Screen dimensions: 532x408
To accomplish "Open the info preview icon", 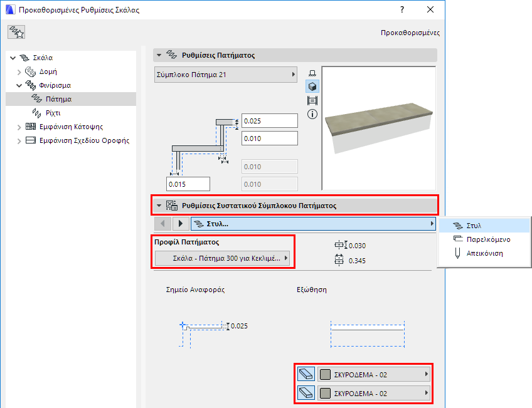I will pos(312,114).
